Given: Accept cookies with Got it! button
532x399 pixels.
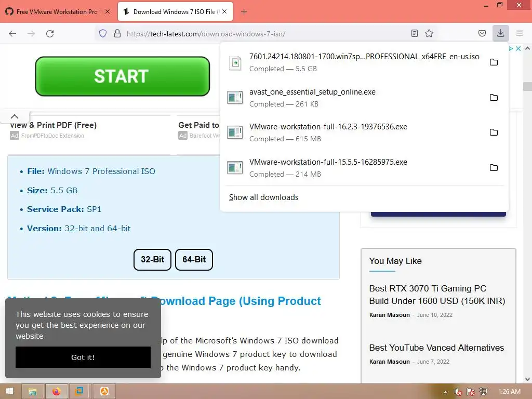Looking at the screenshot, I should pyautogui.click(x=83, y=357).
